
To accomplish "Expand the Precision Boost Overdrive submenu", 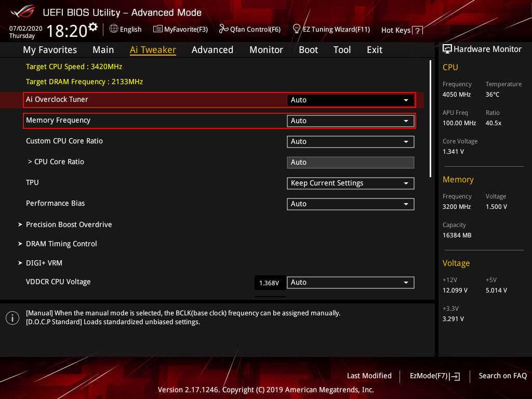I will click(x=69, y=224).
